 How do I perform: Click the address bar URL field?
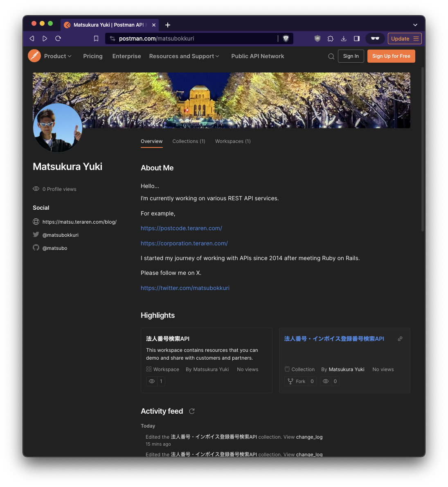[198, 39]
